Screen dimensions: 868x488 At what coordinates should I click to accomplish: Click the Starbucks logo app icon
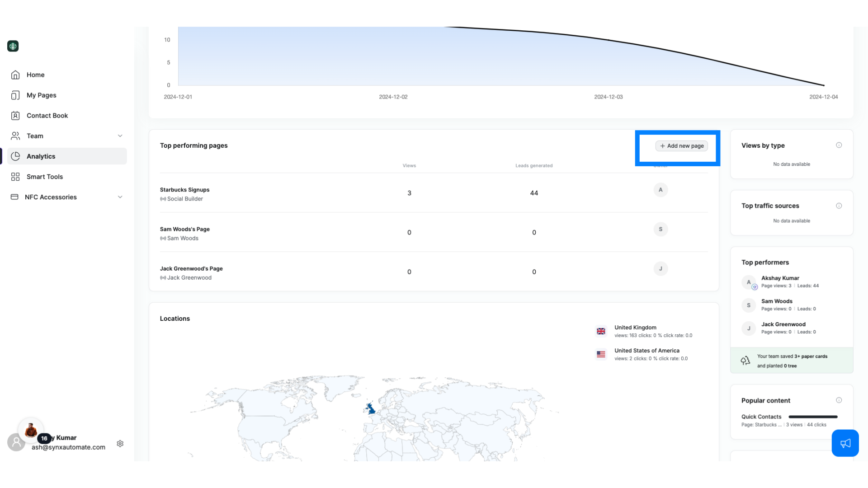tap(13, 46)
